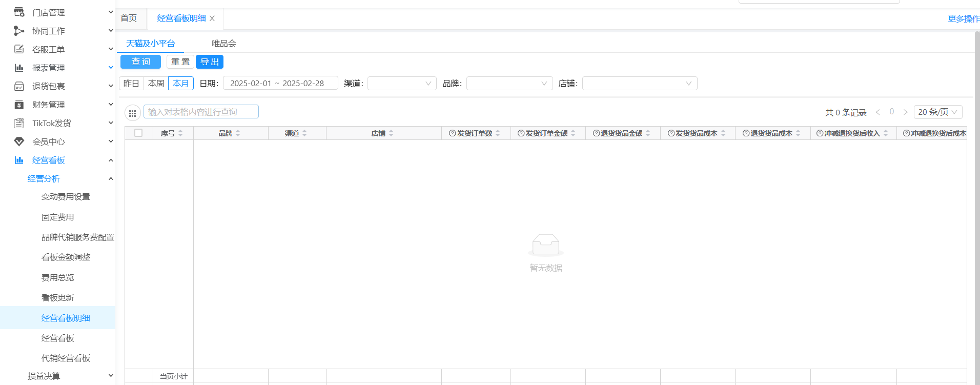Viewport: 980px width, 385px height.
Task: Click the 门店管理 store icon in sidebar
Action: coord(19,12)
